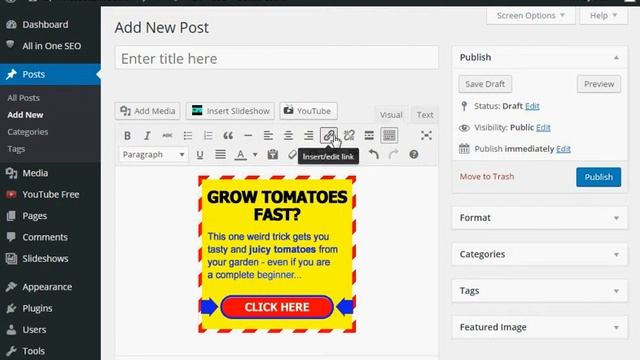Screen dimensions: 640x360
Task: Switch to the Text editor tab
Action: [425, 115]
